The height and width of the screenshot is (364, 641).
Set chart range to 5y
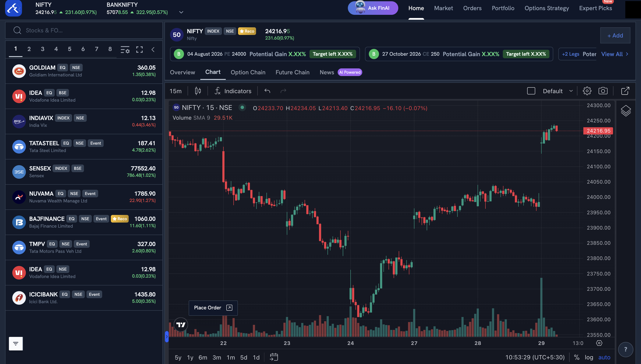(x=178, y=357)
